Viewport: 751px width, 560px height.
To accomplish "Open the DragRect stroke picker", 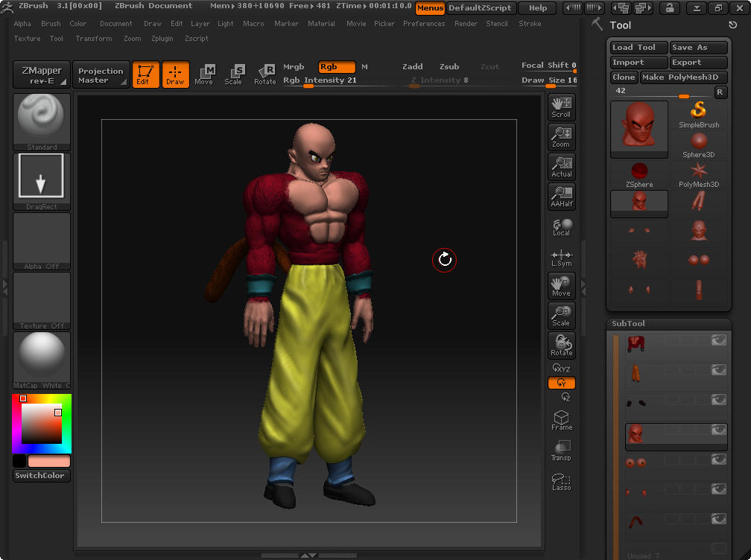I will 42,182.
